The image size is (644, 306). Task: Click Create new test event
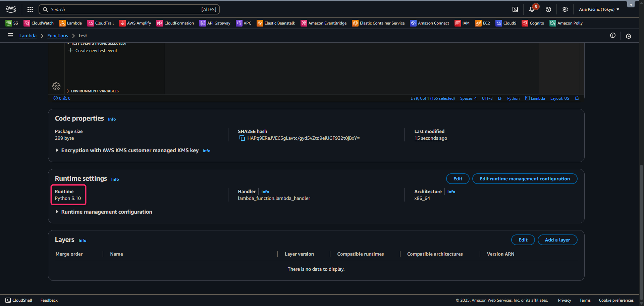tap(96, 51)
